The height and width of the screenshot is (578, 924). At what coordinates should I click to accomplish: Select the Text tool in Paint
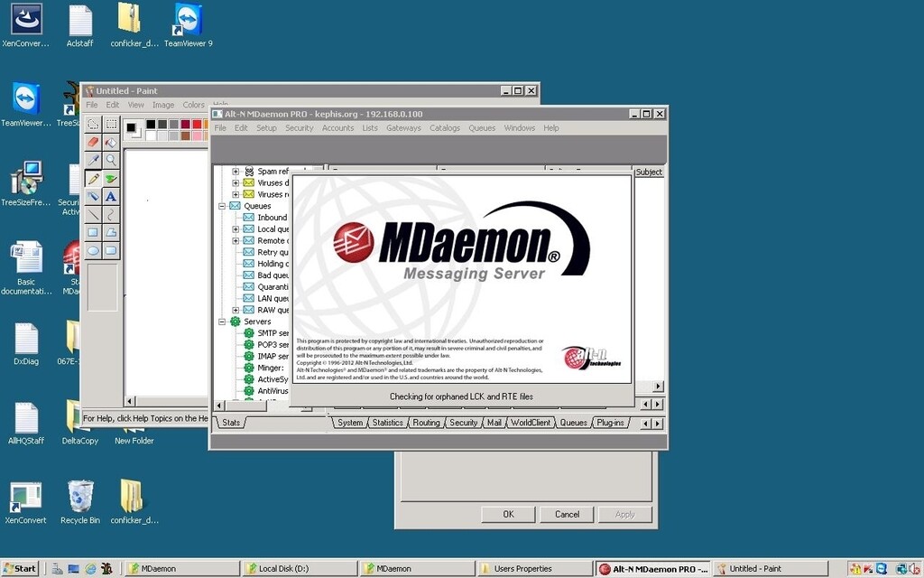pyautogui.click(x=110, y=196)
